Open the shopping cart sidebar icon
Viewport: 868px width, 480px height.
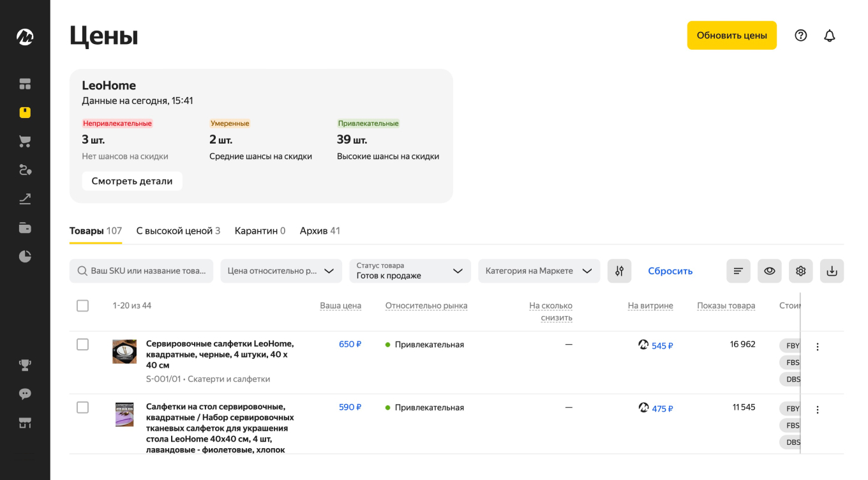coord(25,142)
